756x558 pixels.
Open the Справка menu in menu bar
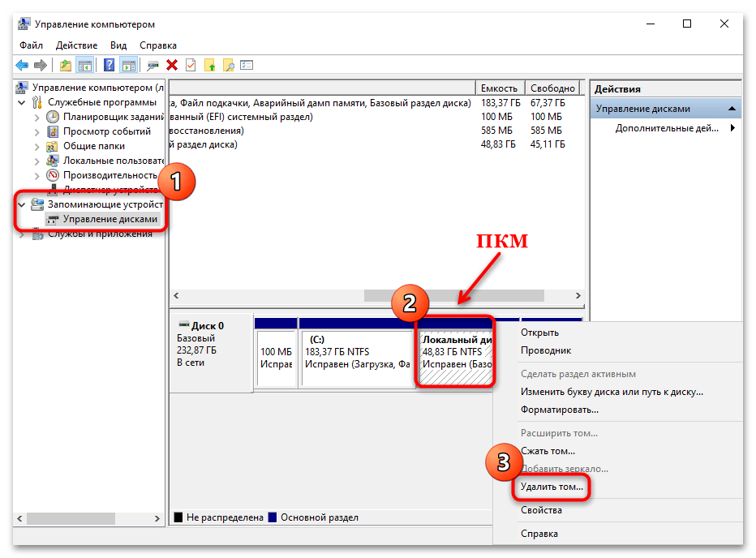click(157, 45)
